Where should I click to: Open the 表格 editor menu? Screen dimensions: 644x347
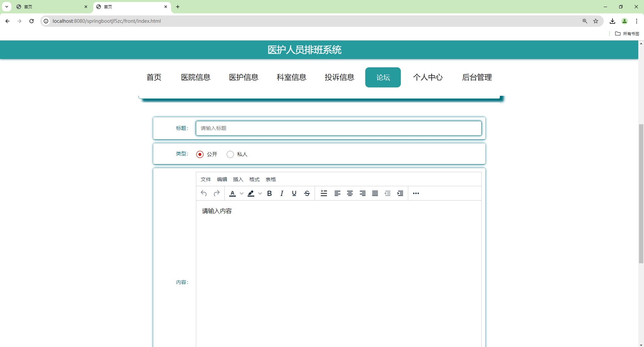[x=271, y=180]
